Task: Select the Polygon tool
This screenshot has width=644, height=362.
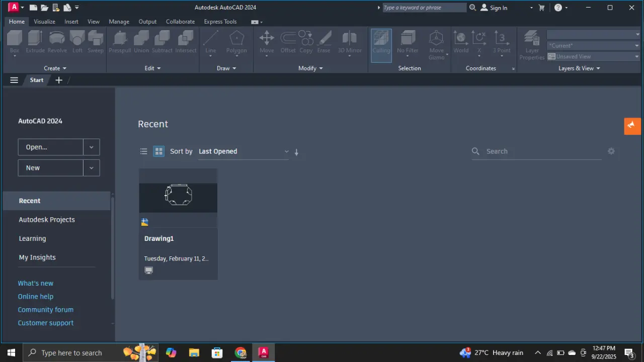Action: click(x=236, y=43)
